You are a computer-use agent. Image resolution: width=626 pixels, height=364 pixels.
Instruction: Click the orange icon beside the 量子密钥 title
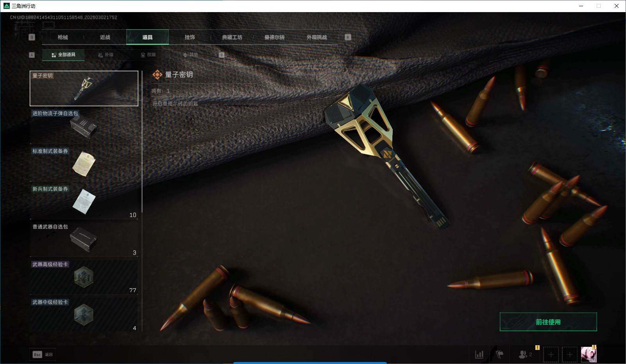point(157,75)
